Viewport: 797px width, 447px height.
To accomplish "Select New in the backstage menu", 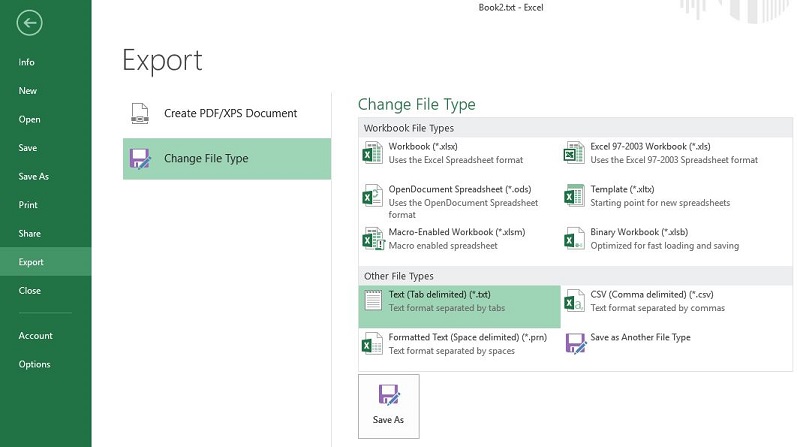I will 27,91.
